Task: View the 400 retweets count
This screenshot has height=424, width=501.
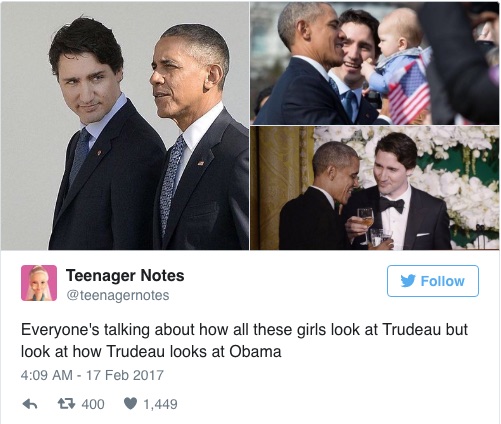Action: (93, 404)
